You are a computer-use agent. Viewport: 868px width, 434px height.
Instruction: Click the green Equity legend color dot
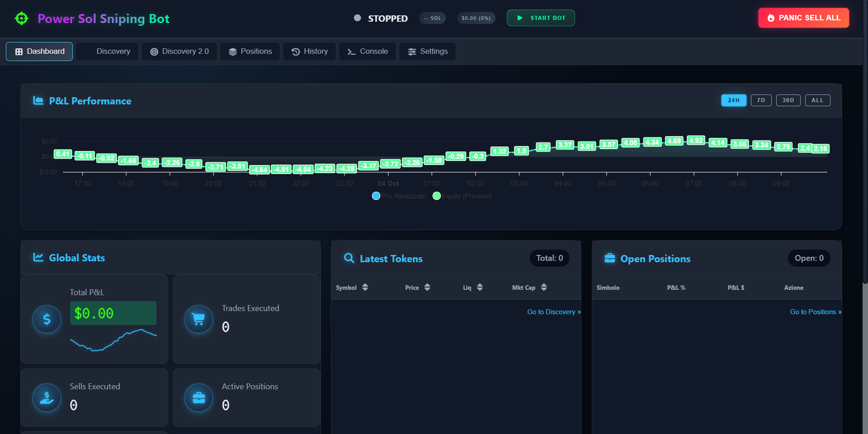436,196
